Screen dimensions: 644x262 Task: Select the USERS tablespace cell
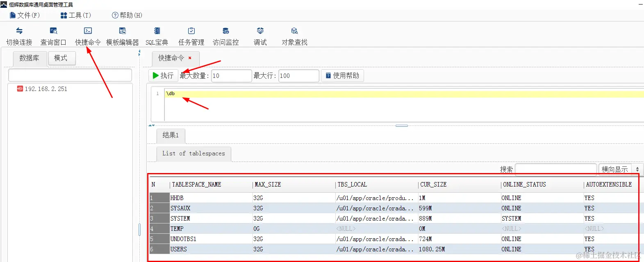point(211,249)
